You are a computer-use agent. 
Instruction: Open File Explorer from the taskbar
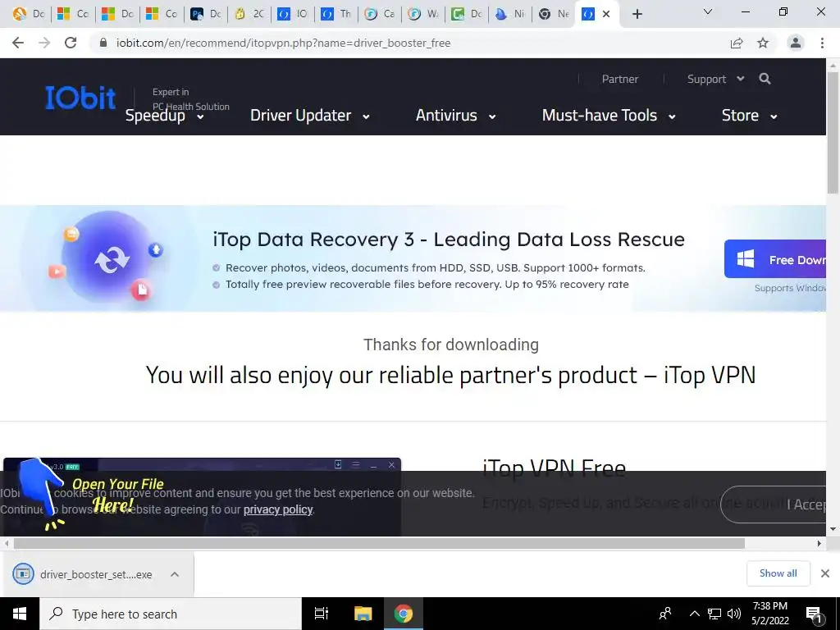(x=363, y=614)
